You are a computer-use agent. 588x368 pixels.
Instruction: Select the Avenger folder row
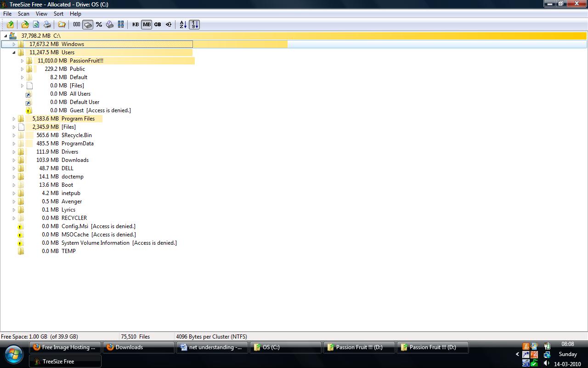click(x=294, y=201)
